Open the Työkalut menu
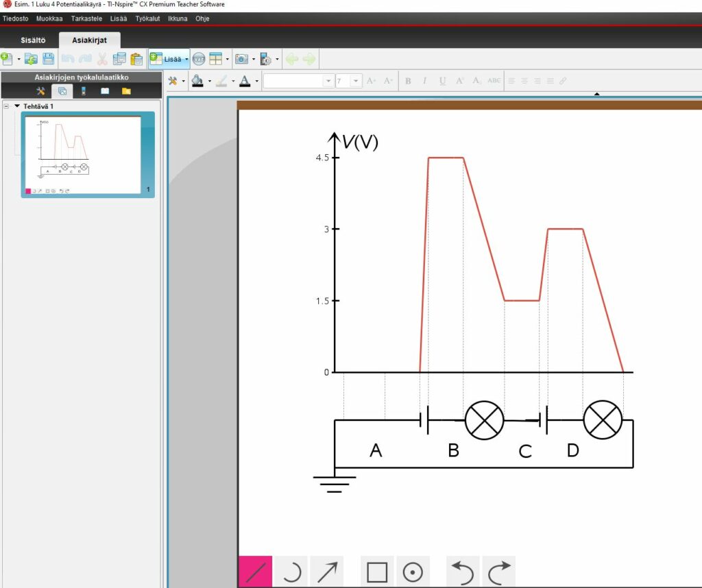Image resolution: width=702 pixels, height=588 pixels. pos(147,19)
